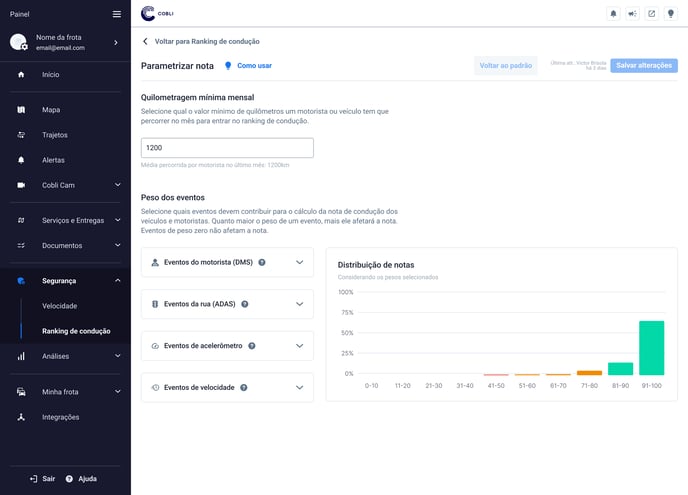
Task: Open Ajuda help link
Action: pos(81,479)
